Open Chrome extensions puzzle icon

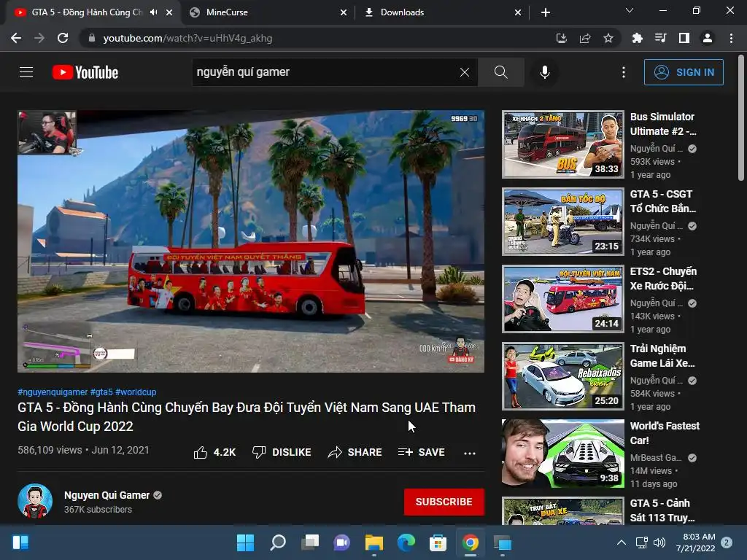click(x=637, y=38)
